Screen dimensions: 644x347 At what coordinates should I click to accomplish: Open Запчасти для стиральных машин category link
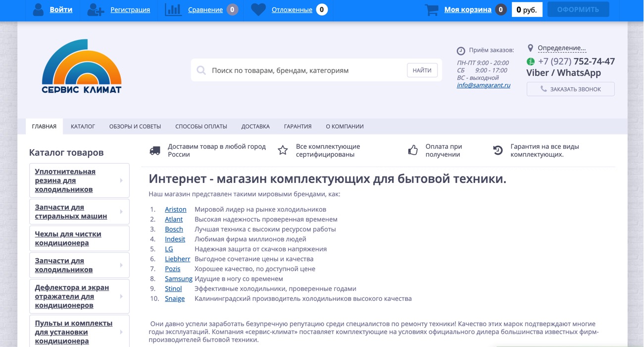(71, 212)
